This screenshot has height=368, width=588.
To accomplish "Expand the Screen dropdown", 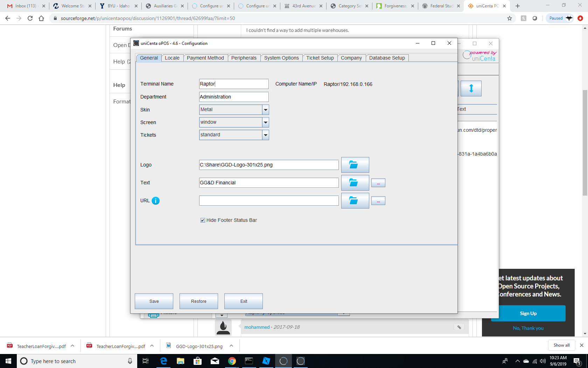I will (x=266, y=122).
